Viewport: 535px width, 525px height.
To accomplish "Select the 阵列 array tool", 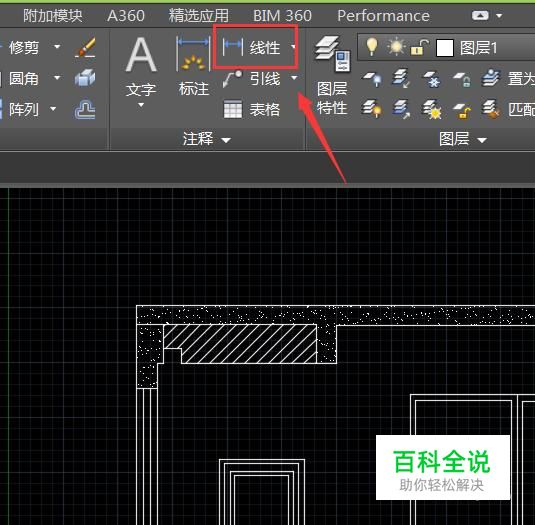I will pos(24,110).
